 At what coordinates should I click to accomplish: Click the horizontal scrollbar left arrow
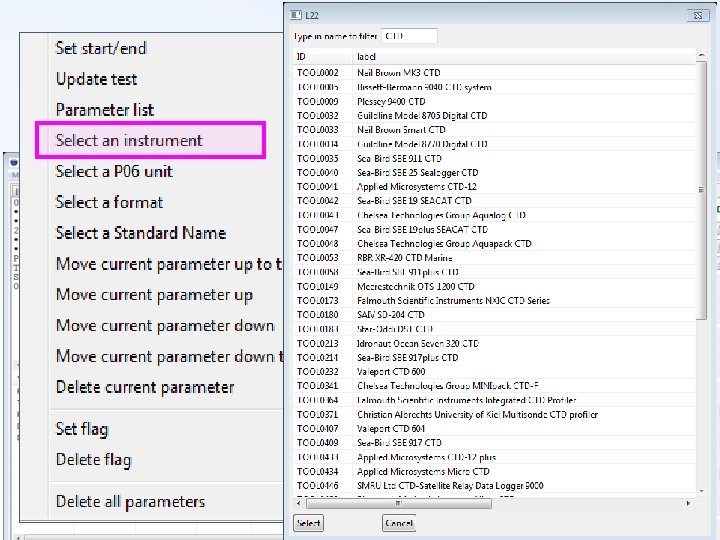point(299,503)
